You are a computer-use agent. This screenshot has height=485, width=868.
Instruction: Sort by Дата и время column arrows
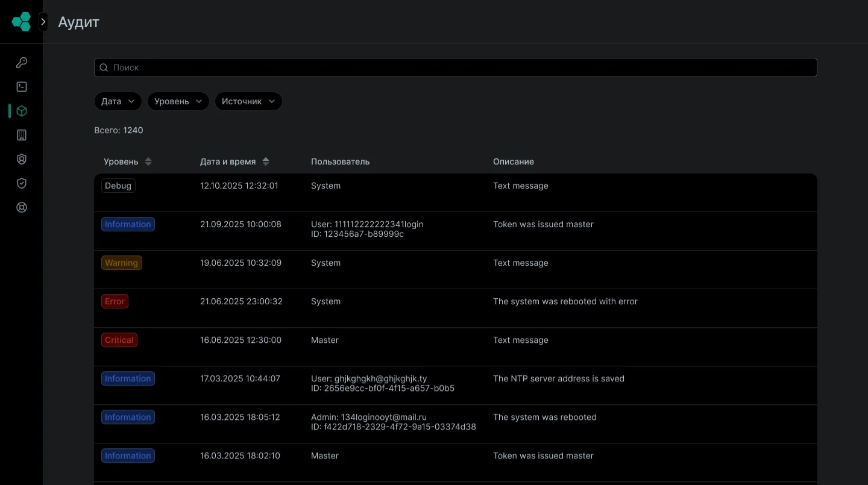[x=266, y=161]
